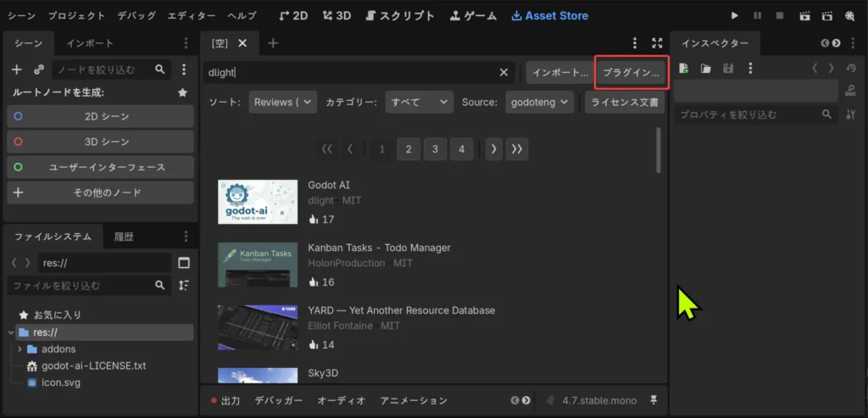Switch to the 3D workspace
Screen dimensions: 868x418
[337, 15]
